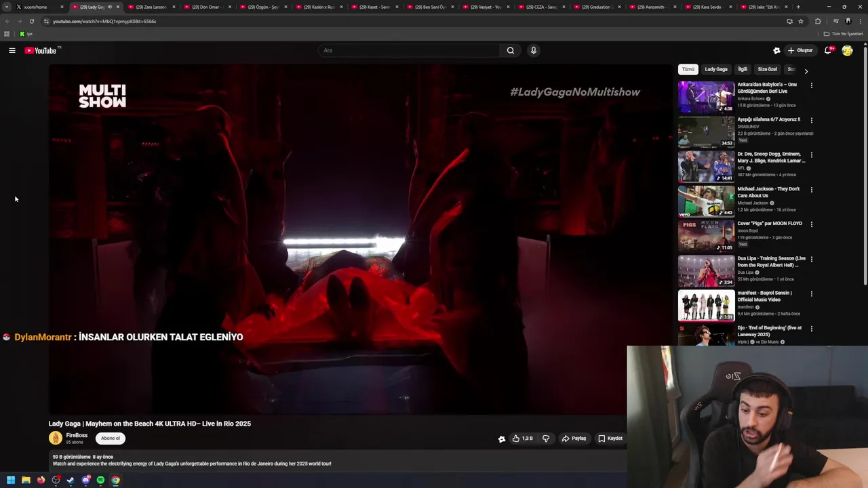Click the search magnifier button
The image size is (868, 488).
click(511, 50)
